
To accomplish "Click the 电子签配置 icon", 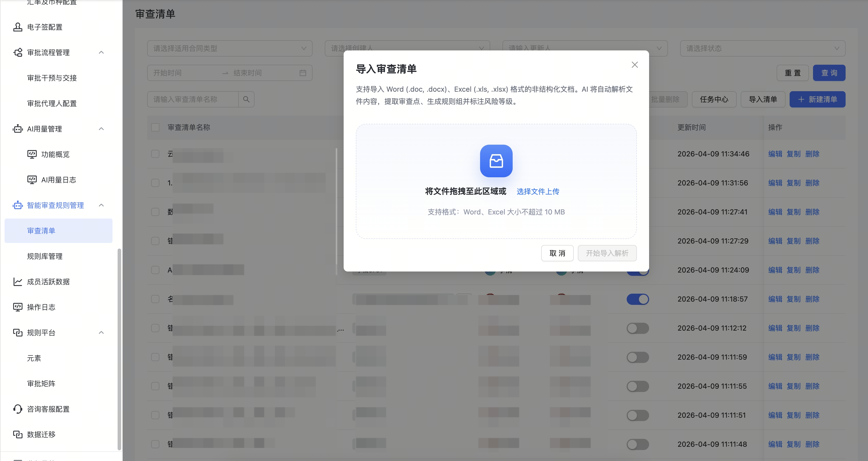I will [18, 27].
